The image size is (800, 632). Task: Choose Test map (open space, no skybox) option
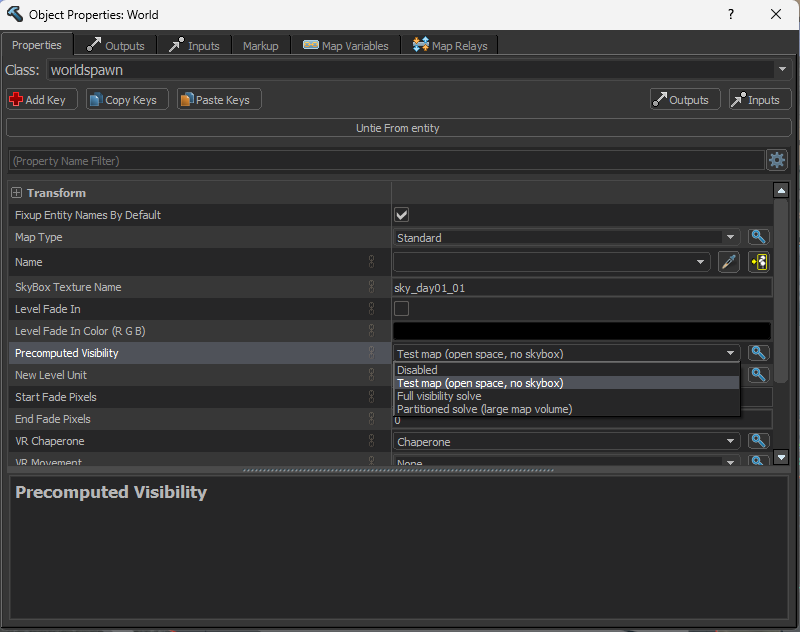(x=567, y=383)
